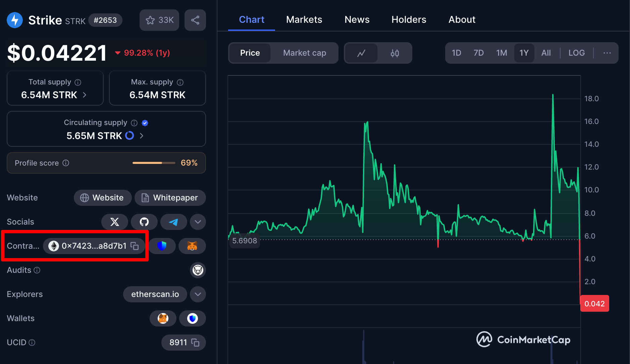Open Trust Wallet shield icon in Wallets row
The image size is (630, 364).
coord(193,318)
